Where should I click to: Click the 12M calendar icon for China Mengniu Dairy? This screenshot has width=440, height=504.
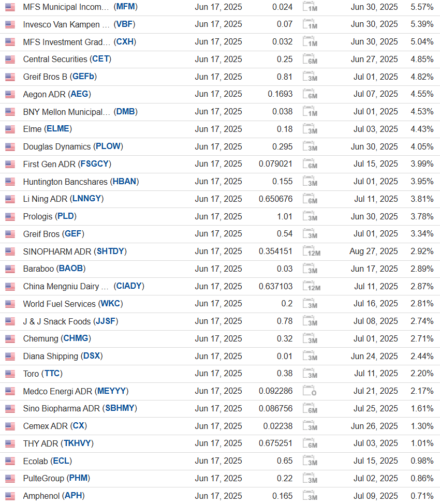[311, 287]
